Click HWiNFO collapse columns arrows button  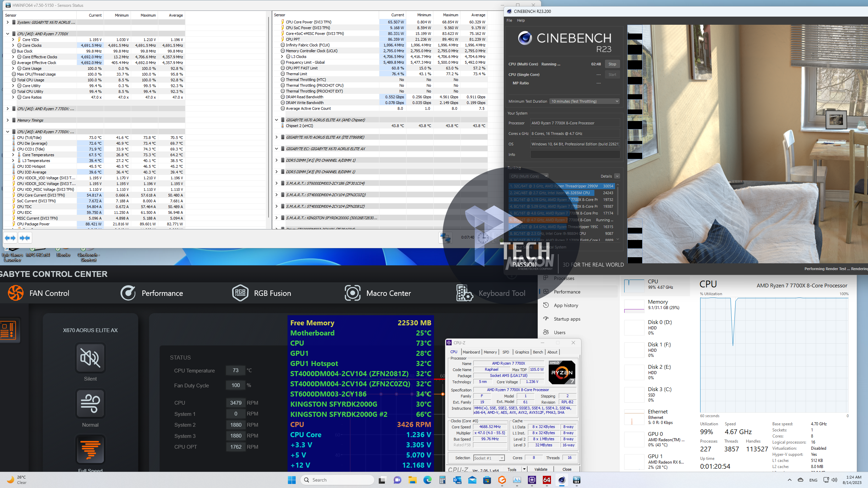tap(25, 238)
